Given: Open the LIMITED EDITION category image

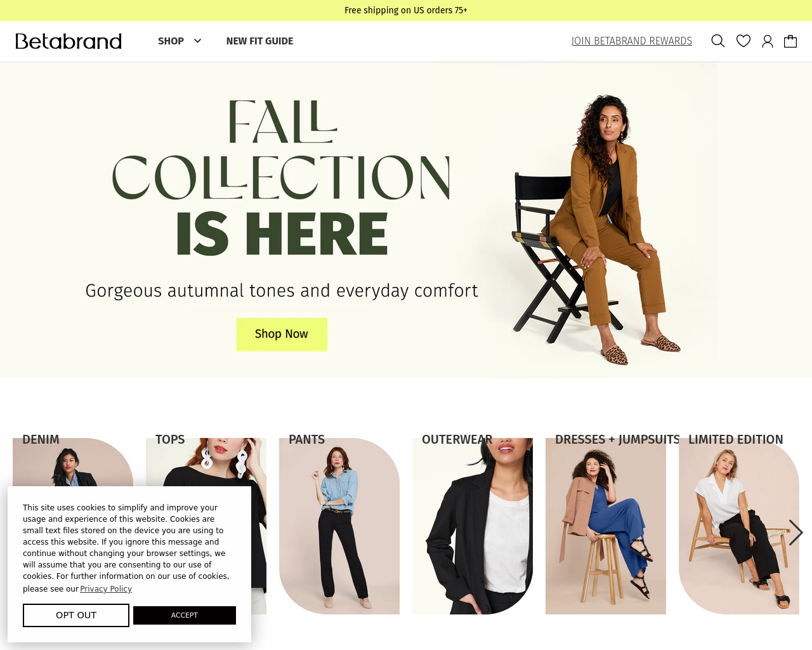Looking at the screenshot, I should tap(739, 526).
